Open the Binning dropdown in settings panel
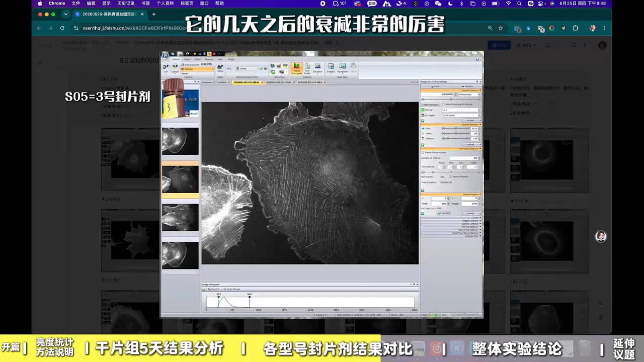The width and height of the screenshot is (644, 362). tap(460, 110)
